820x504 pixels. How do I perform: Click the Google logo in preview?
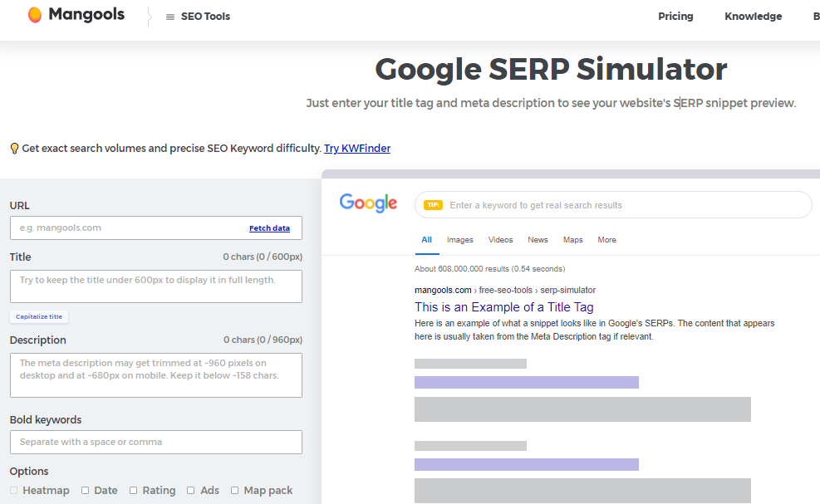tap(368, 203)
